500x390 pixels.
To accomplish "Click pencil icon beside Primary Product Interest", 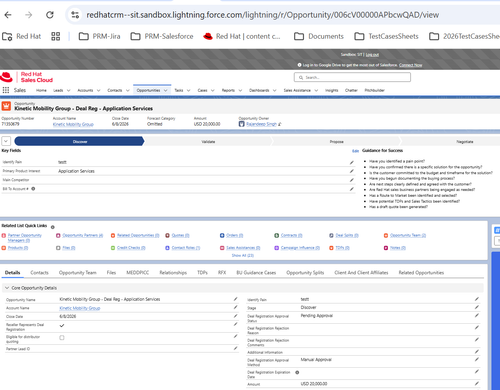I will 351,171.
